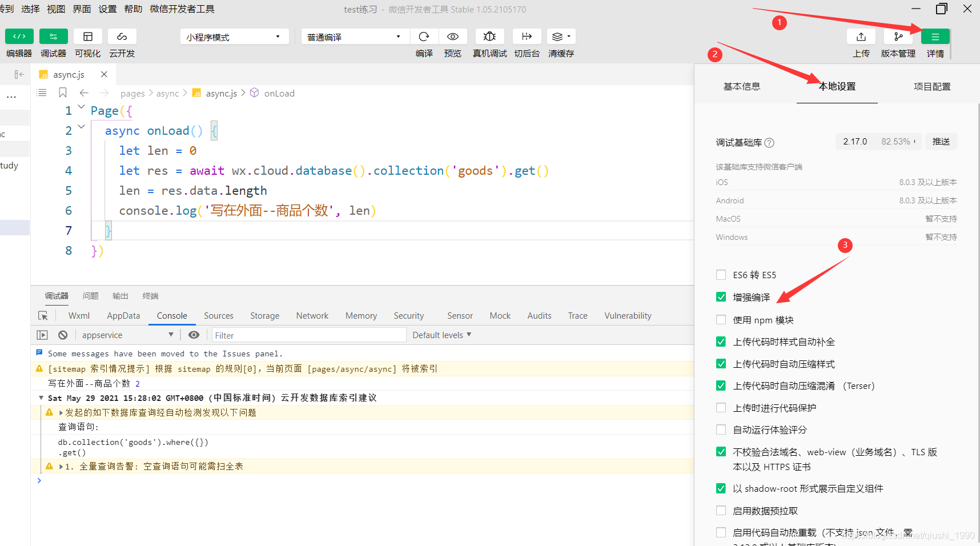Enable 自动运行体验评分 checkbox
The width and height of the screenshot is (980, 546).
[721, 429]
